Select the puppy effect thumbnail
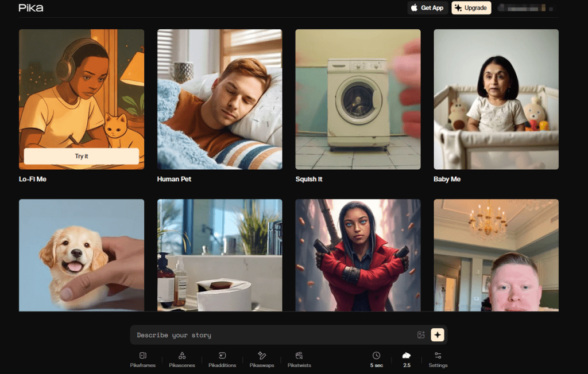This screenshot has width=588, height=374. pos(82,255)
